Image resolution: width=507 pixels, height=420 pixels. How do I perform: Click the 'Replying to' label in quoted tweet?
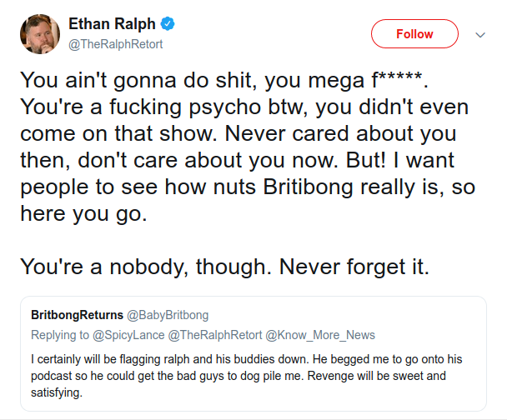click(60, 335)
